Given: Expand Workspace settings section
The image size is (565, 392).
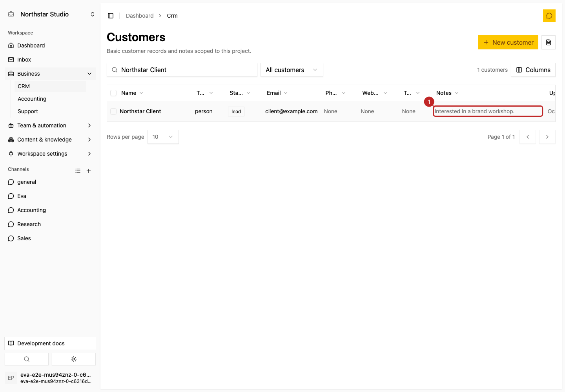Looking at the screenshot, I should pos(50,154).
